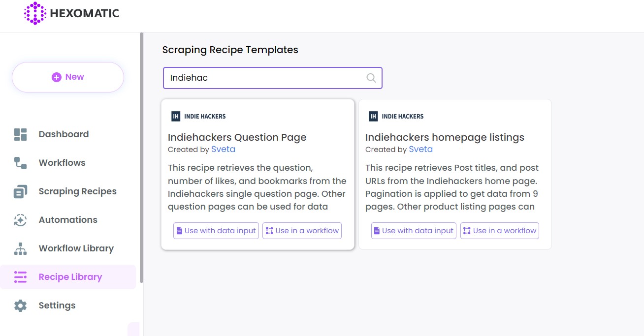Click the Recipe Library list icon
This screenshot has width=644, height=336.
pos(20,276)
